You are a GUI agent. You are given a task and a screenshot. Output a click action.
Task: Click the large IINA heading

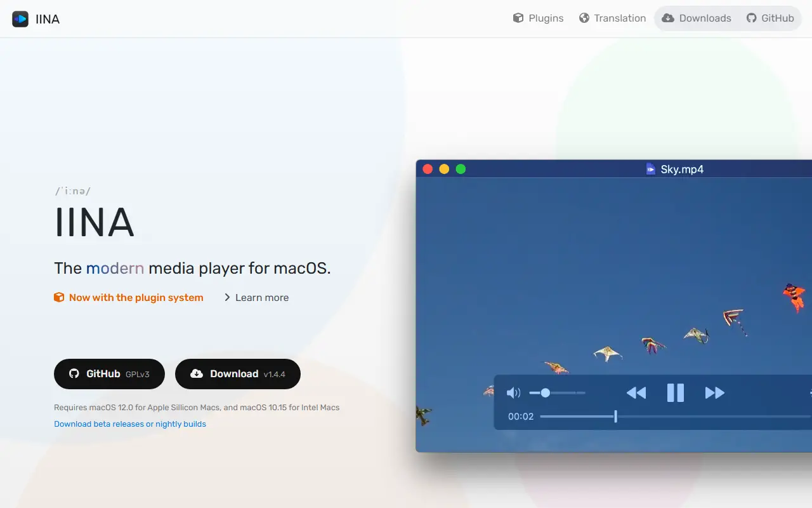pyautogui.click(x=95, y=222)
